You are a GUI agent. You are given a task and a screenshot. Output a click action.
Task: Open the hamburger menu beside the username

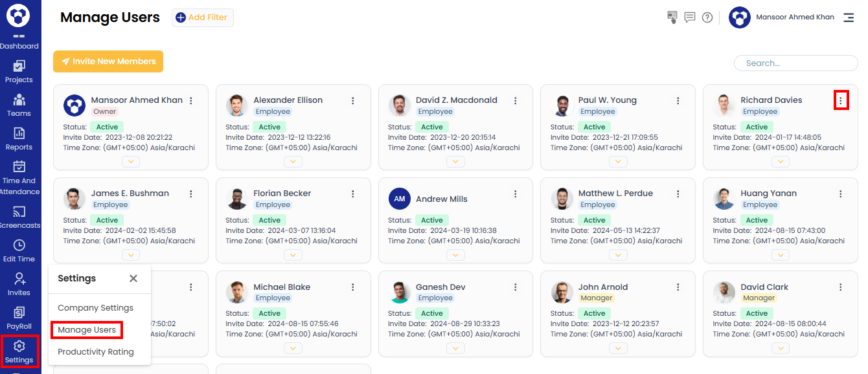(x=849, y=17)
